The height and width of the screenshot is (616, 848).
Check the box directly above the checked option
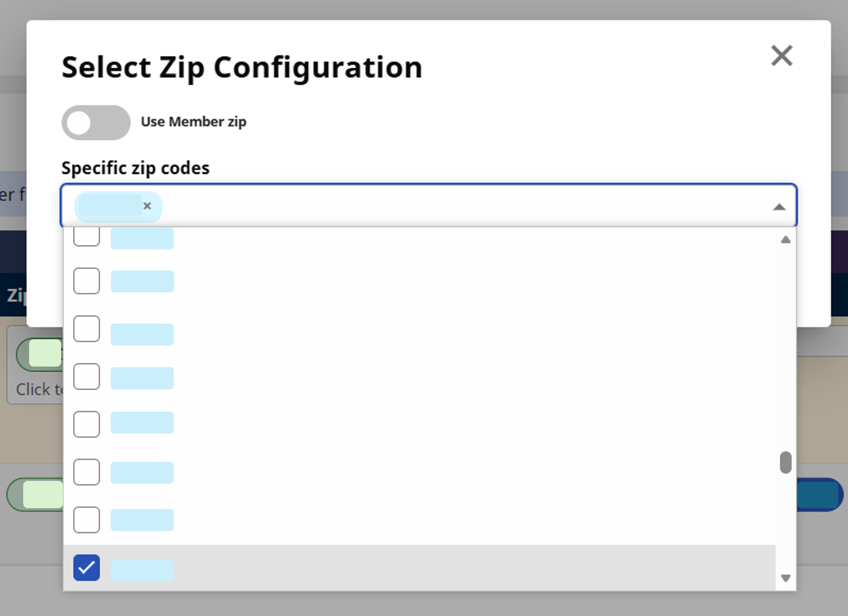tap(86, 520)
